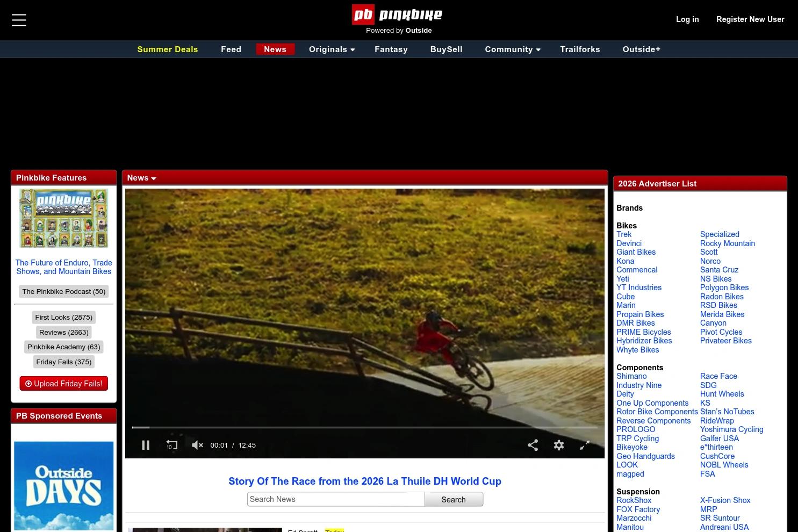The width and height of the screenshot is (798, 532).
Task: Open Race Face link
Action: tap(718, 376)
